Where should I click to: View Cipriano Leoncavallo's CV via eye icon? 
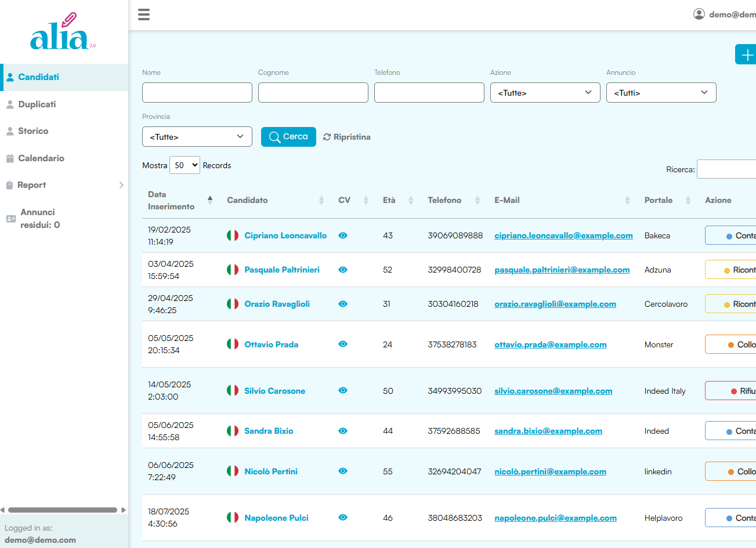(x=343, y=235)
